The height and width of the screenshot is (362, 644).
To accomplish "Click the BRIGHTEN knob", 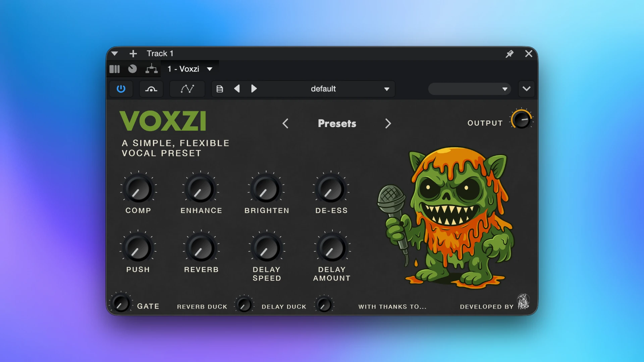I will pyautogui.click(x=266, y=189).
